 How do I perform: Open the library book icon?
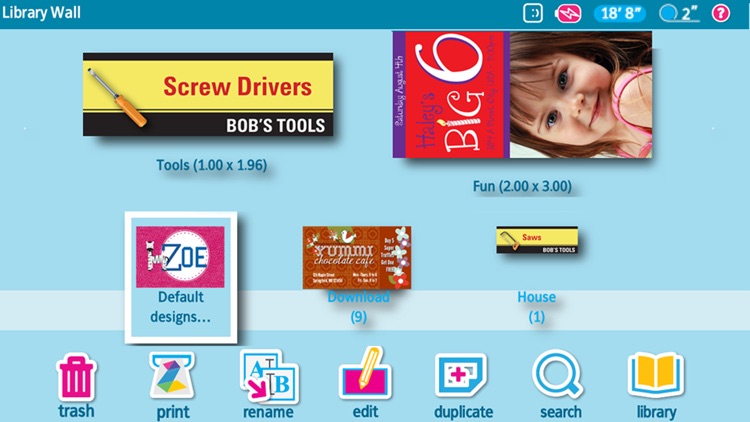656,376
